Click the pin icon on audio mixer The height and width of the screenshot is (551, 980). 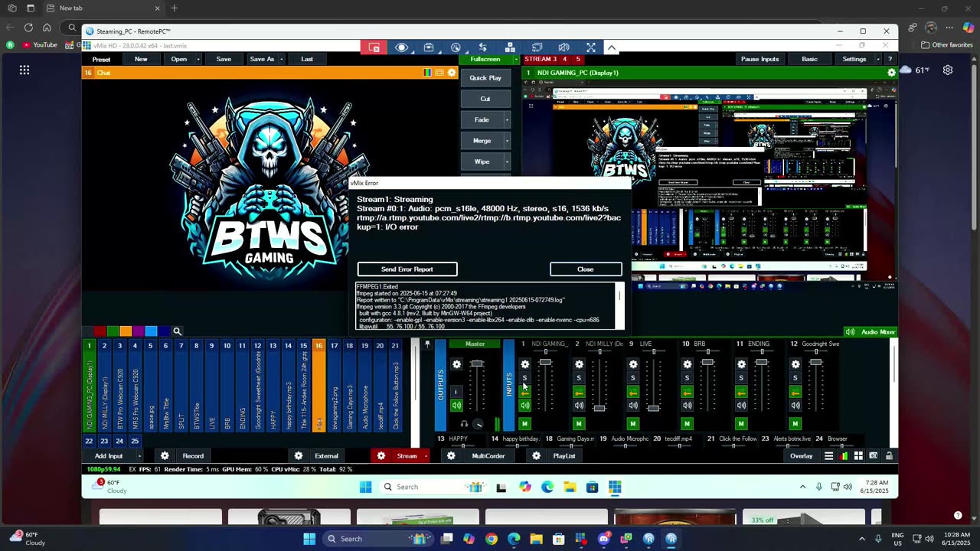coord(427,344)
